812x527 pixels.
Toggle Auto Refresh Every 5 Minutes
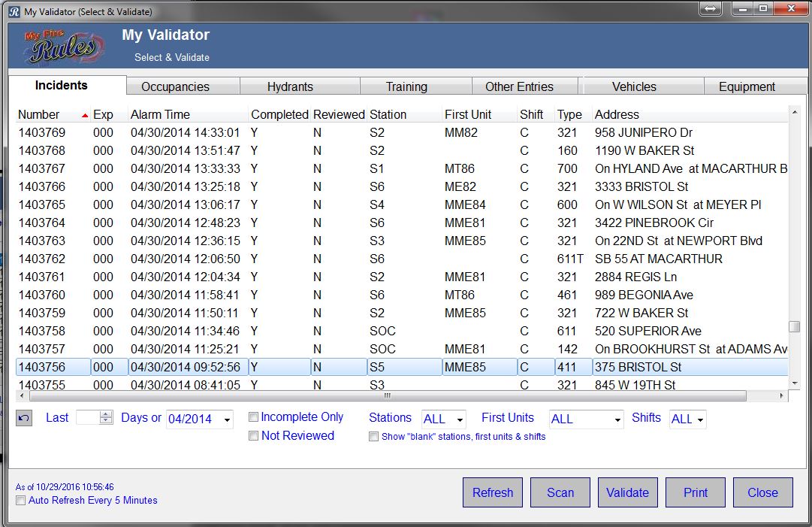21,501
